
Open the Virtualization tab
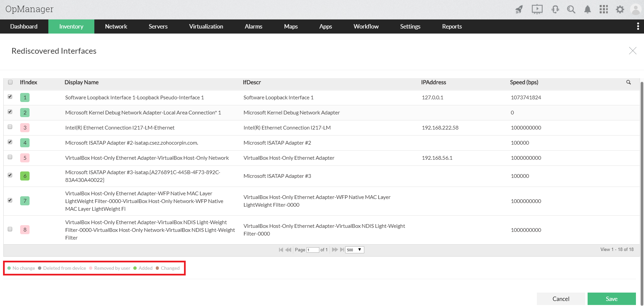(206, 27)
